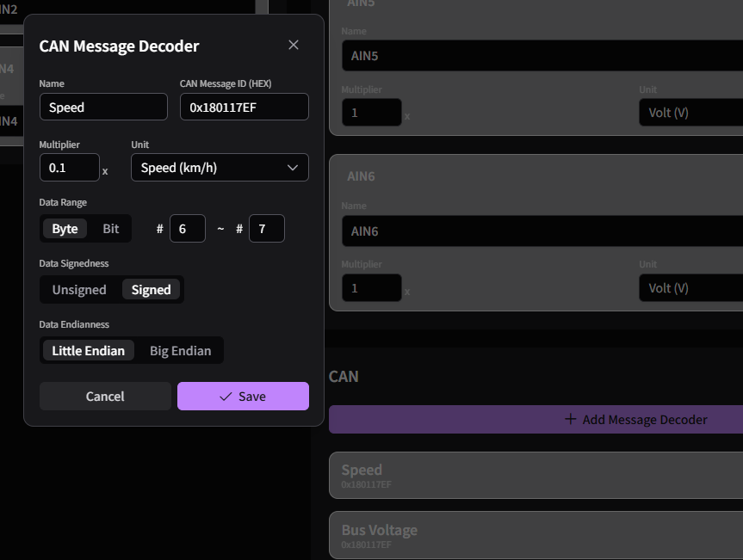Cancel the decoder dialog
743x560 pixels.
coord(105,397)
